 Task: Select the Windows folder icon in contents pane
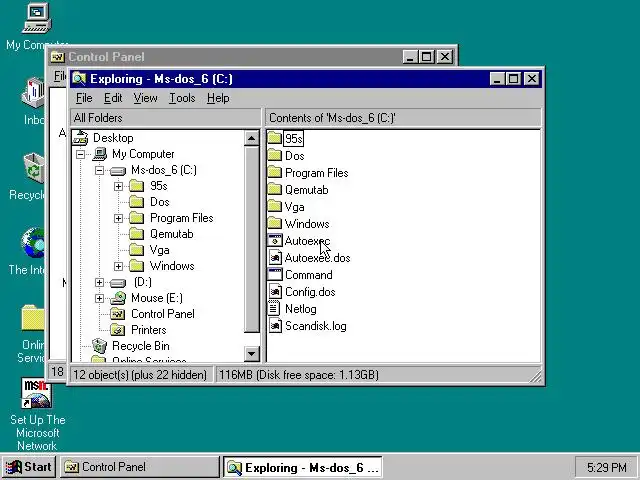(x=275, y=223)
